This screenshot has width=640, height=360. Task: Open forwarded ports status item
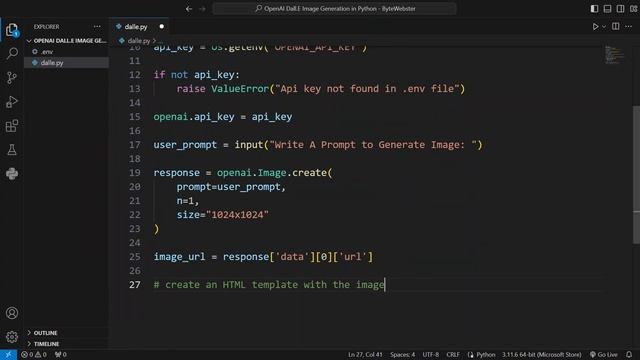tap(61, 355)
